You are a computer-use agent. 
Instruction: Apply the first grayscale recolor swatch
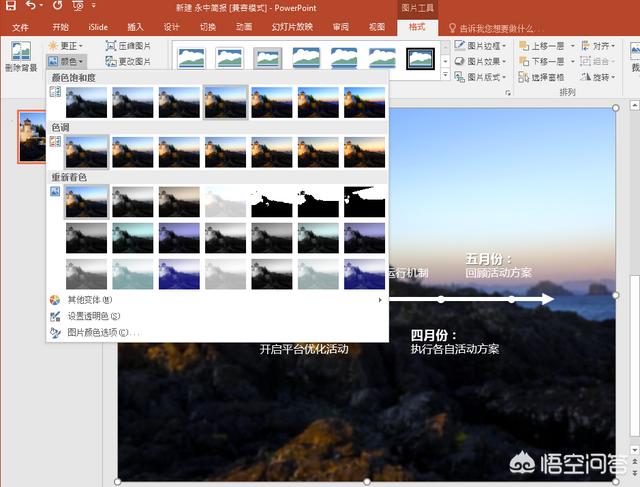pos(134,203)
